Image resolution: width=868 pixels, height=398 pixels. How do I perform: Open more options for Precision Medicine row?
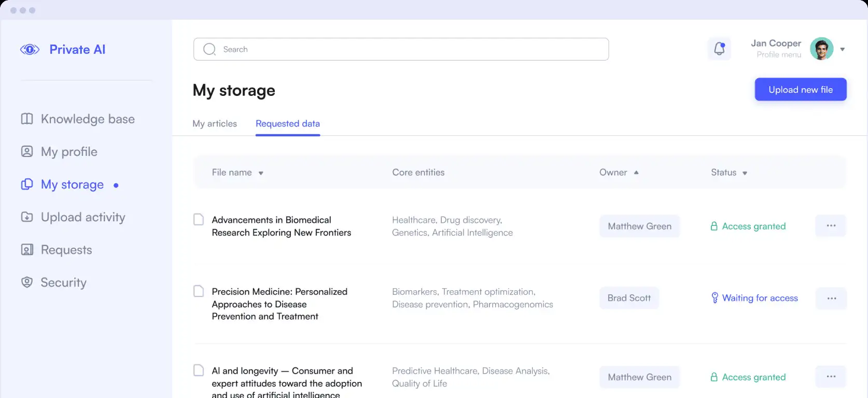point(831,298)
